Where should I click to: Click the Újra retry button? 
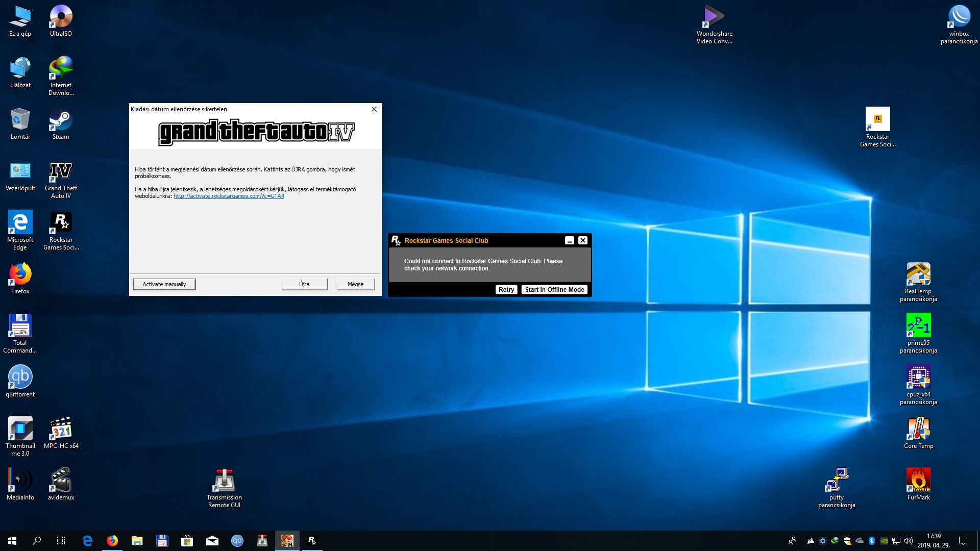[304, 284]
